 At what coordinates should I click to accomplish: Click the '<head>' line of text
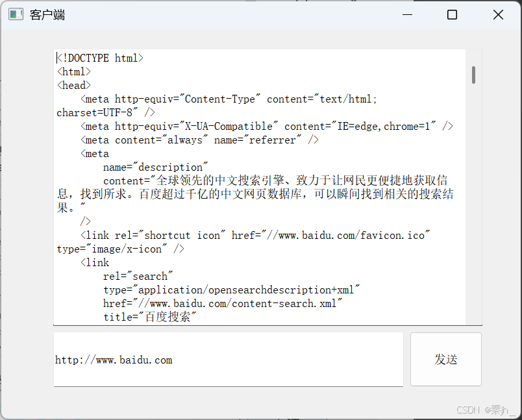coord(74,86)
